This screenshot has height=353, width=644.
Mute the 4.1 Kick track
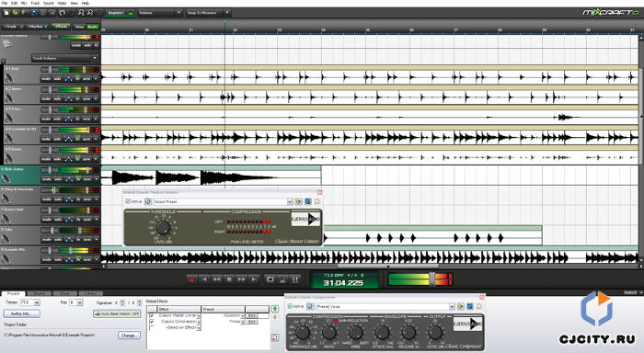click(46, 78)
